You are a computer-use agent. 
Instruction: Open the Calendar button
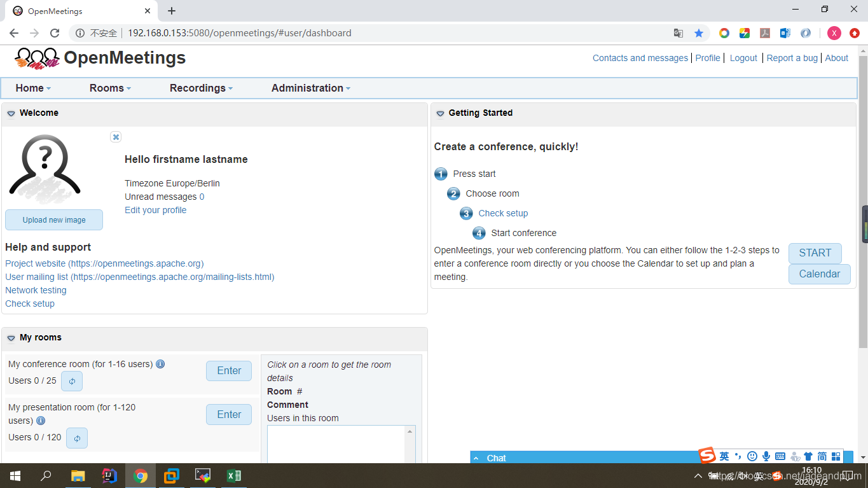820,274
